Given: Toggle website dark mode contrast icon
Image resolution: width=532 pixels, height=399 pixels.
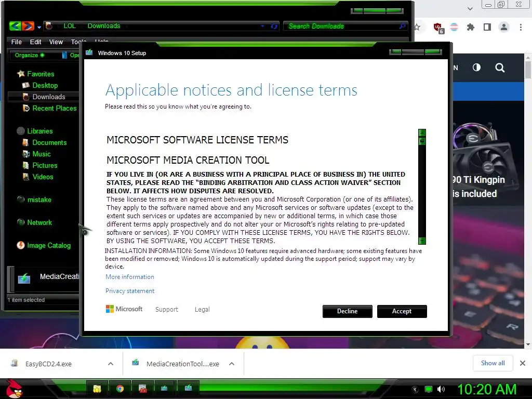Looking at the screenshot, I should tap(476, 67).
